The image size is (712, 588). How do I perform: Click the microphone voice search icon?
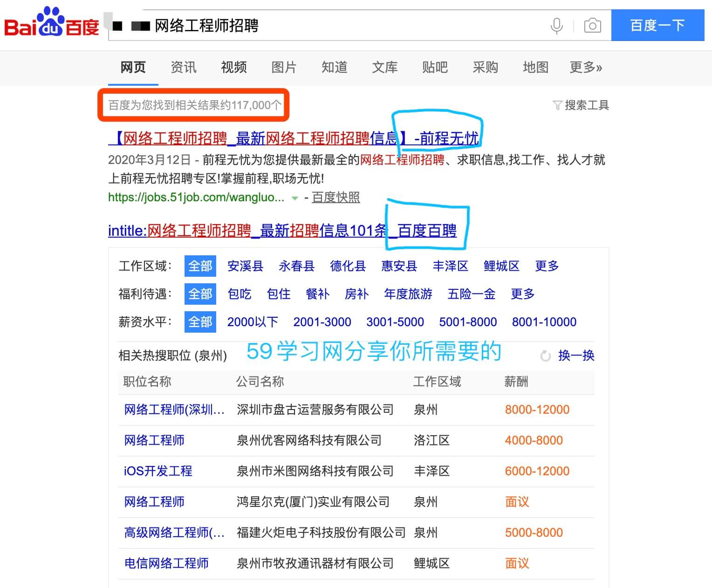556,26
